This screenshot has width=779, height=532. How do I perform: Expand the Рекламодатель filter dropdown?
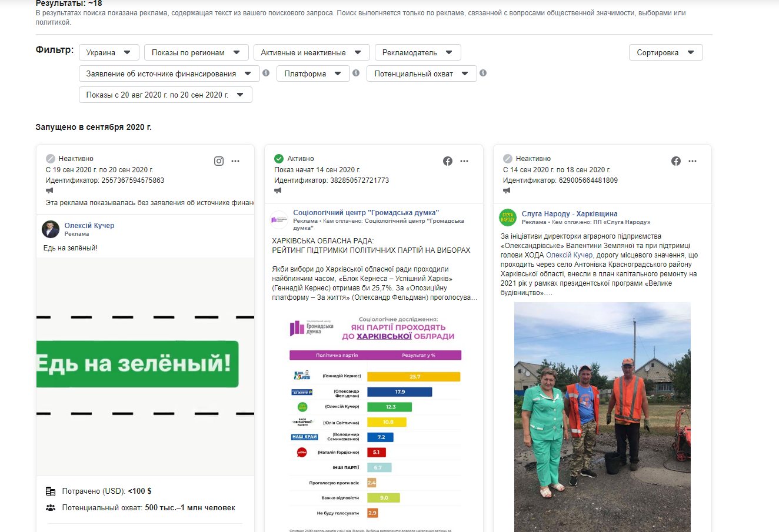(417, 52)
